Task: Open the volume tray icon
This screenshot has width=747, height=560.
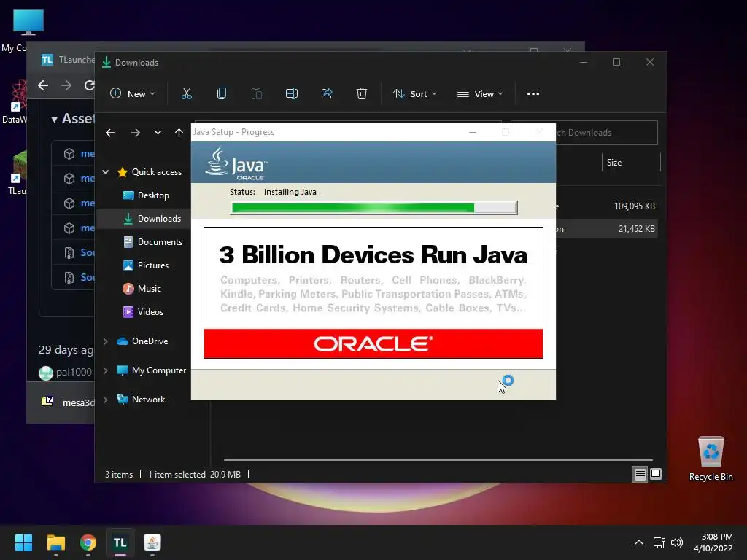Action: point(676,542)
